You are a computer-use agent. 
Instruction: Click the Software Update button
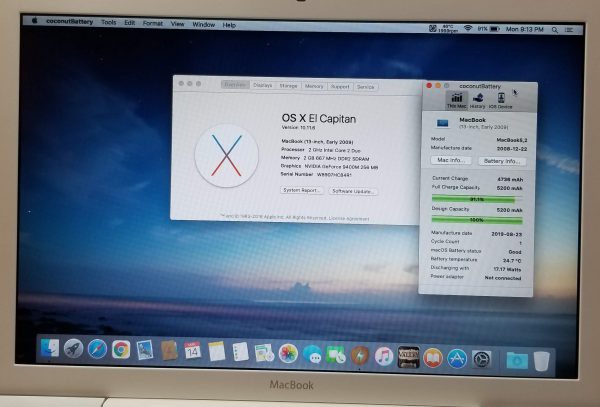pyautogui.click(x=354, y=190)
